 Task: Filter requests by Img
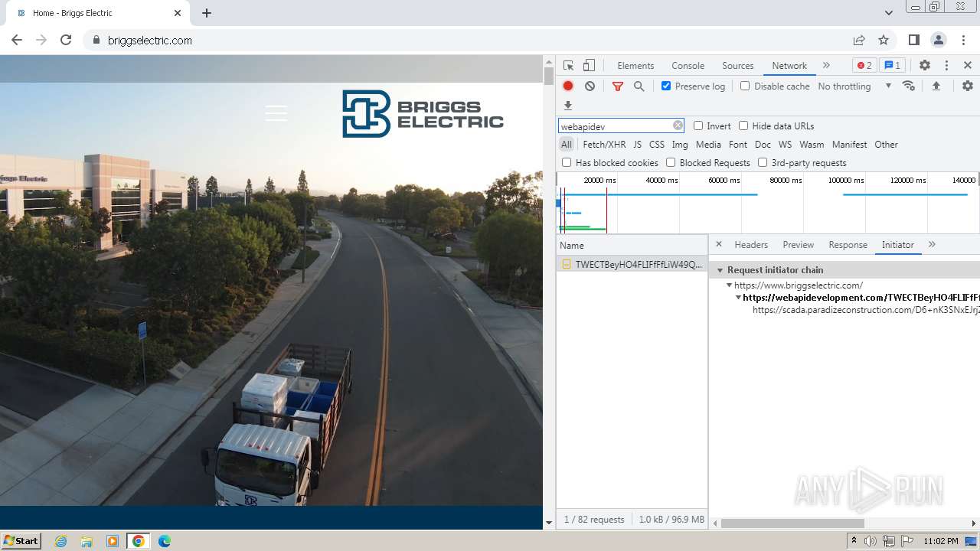[x=680, y=145]
